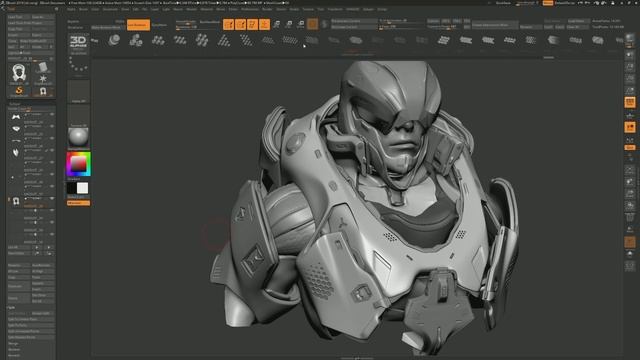
Task: Open the Render menu
Action: 267,9
